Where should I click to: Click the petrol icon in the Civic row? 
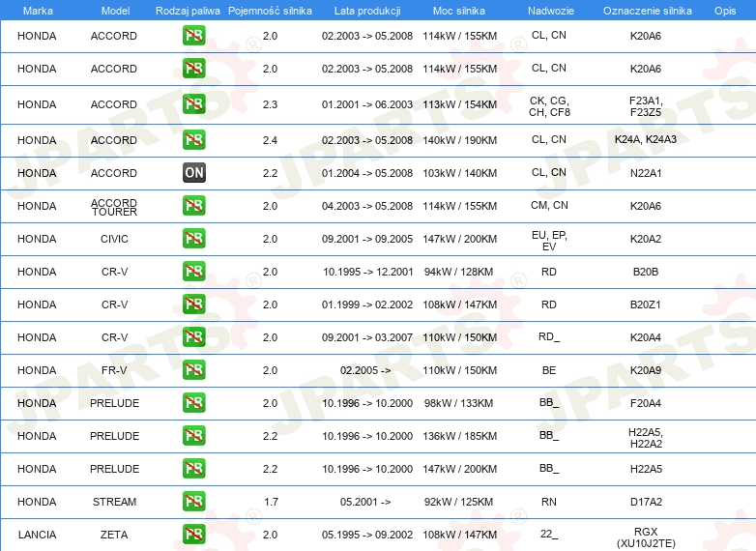point(193,238)
